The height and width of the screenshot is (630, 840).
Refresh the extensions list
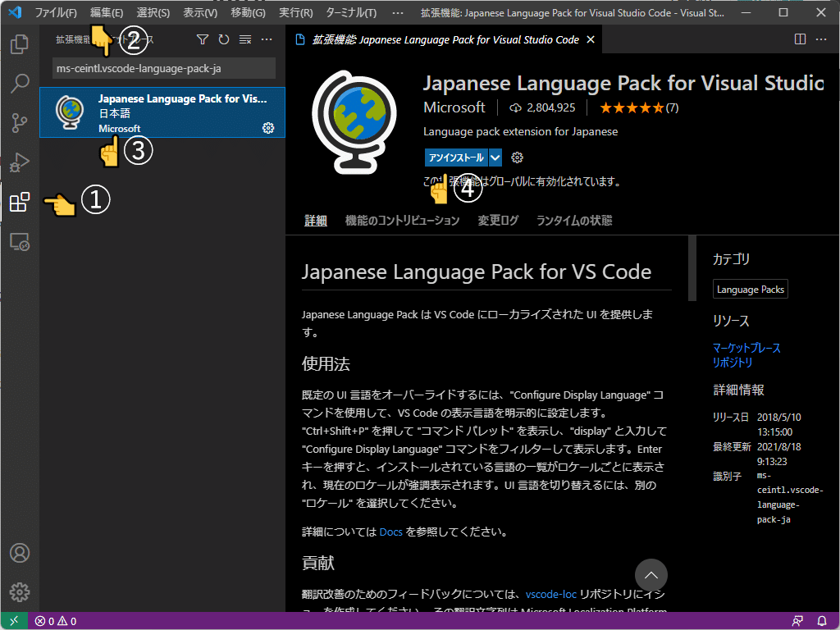pos(224,39)
